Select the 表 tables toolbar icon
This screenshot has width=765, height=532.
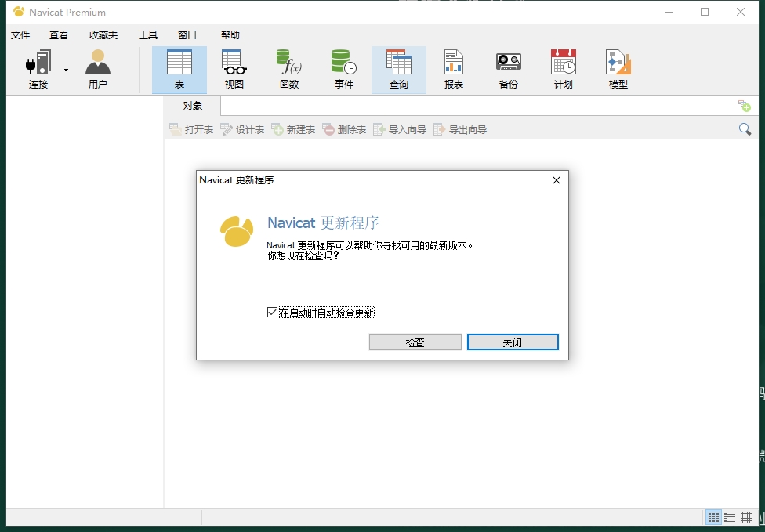coord(179,69)
